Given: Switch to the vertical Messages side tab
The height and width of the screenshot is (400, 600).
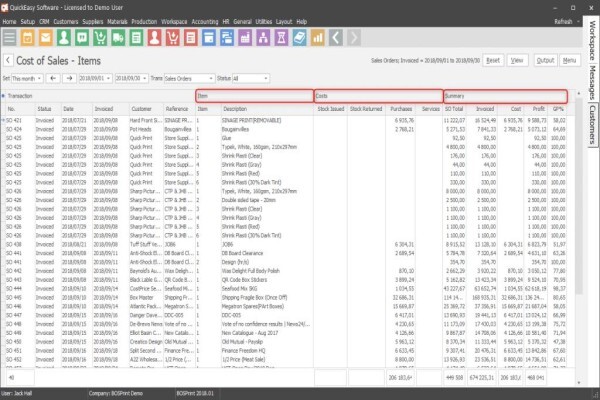Looking at the screenshot, I should [592, 82].
